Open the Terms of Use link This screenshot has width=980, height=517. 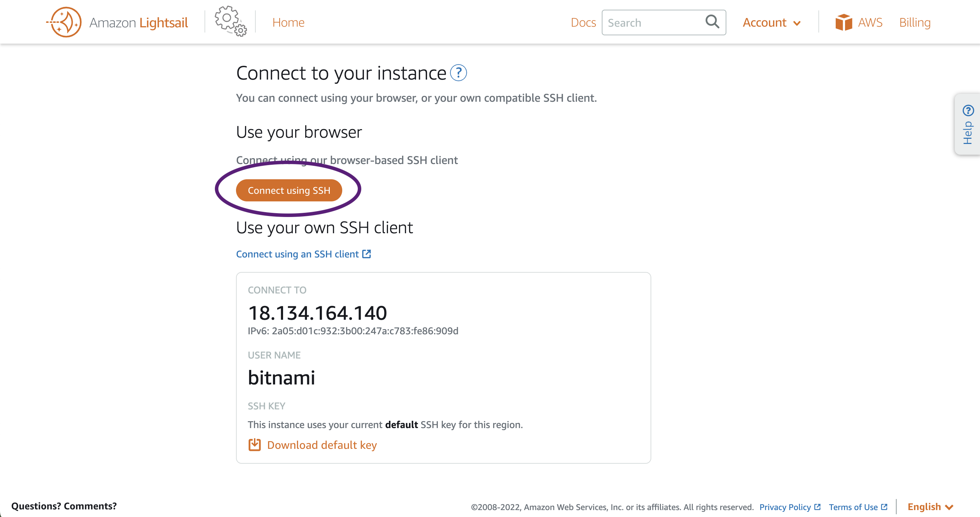[x=853, y=507]
